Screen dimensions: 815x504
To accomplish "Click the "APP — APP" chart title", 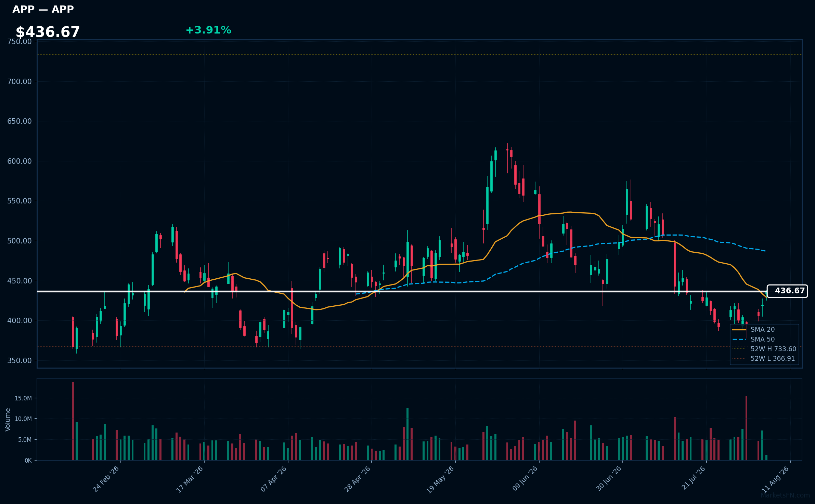I will tap(43, 9).
